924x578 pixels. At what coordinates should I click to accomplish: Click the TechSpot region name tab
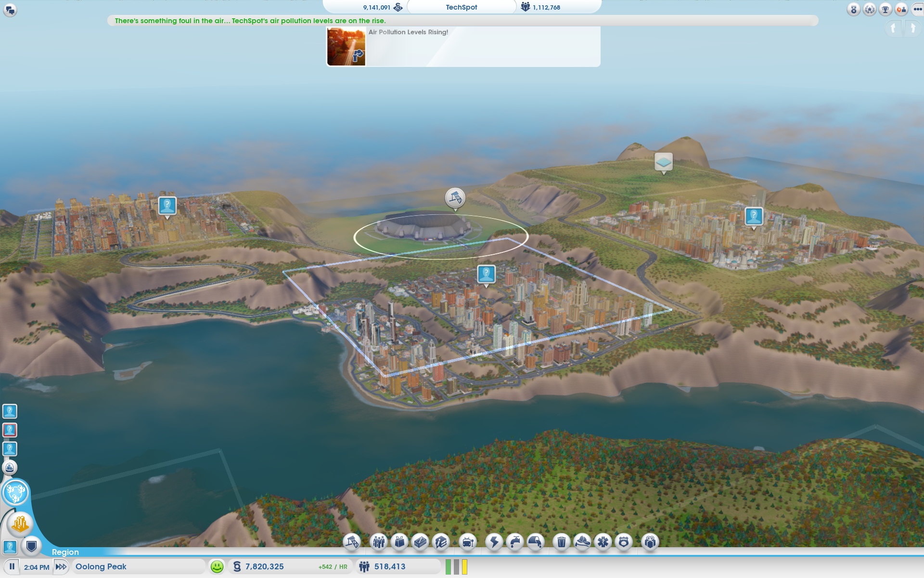(461, 7)
